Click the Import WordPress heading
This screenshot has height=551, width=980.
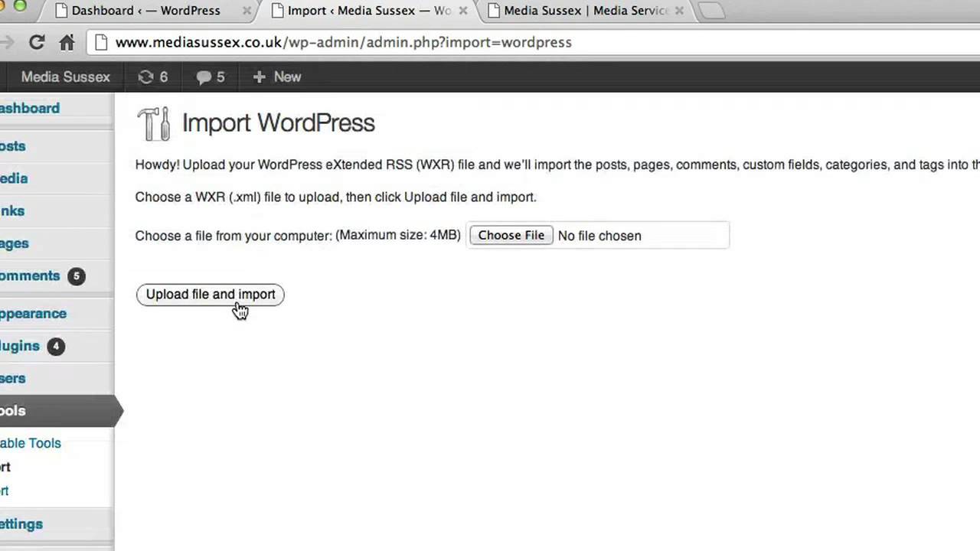[278, 122]
